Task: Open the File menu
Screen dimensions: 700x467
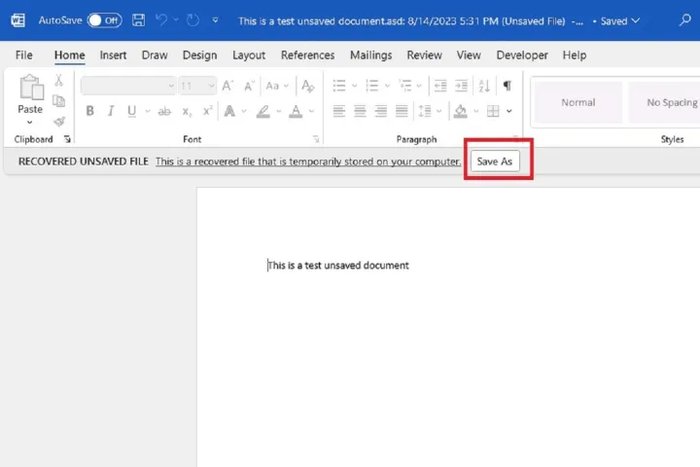Action: [24, 55]
